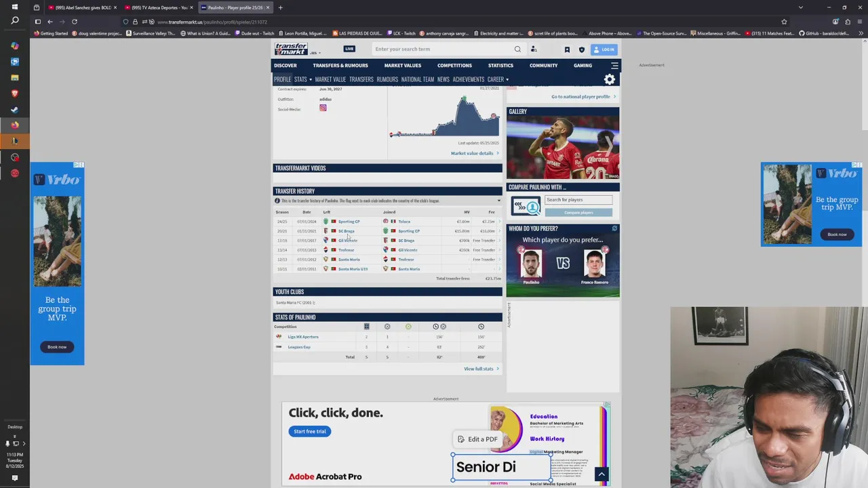Open the 24/25 Toluca transfer detail arrow
Image resolution: width=868 pixels, height=488 pixels.
pyautogui.click(x=500, y=222)
